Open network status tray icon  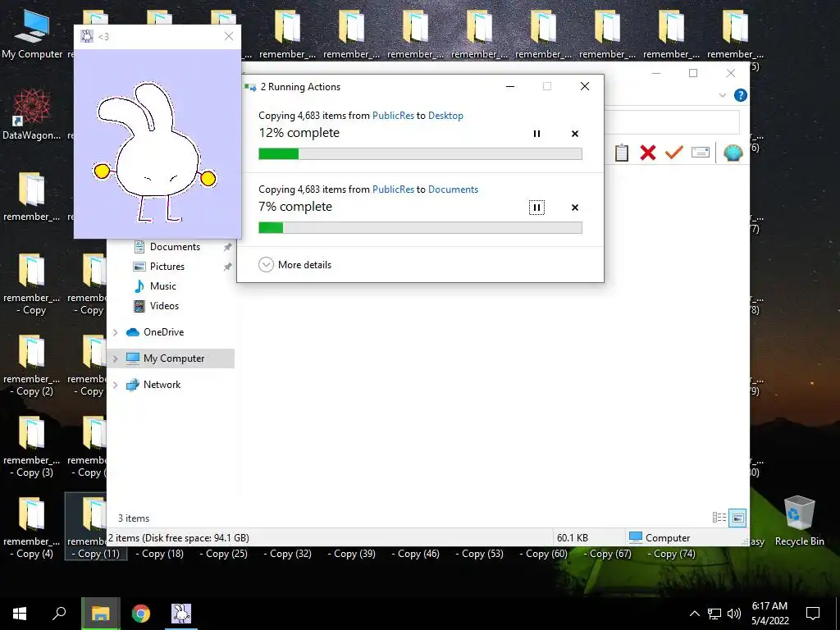coord(714,614)
